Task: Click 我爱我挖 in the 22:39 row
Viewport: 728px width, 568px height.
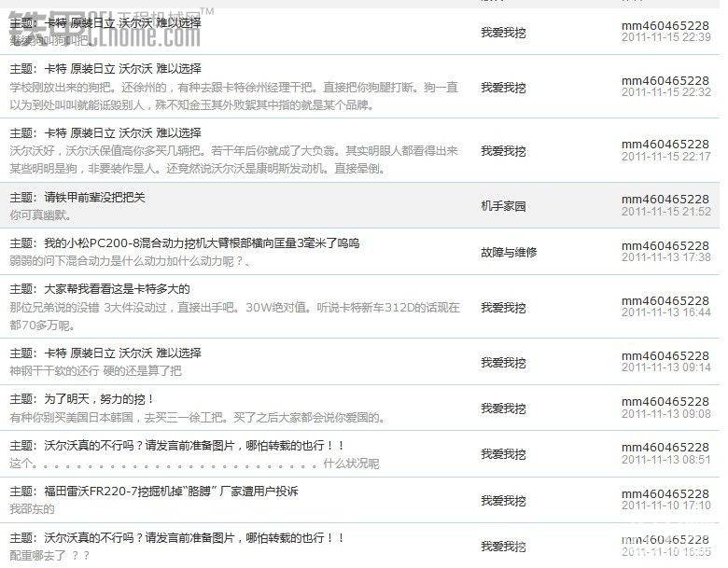Action: point(503,33)
